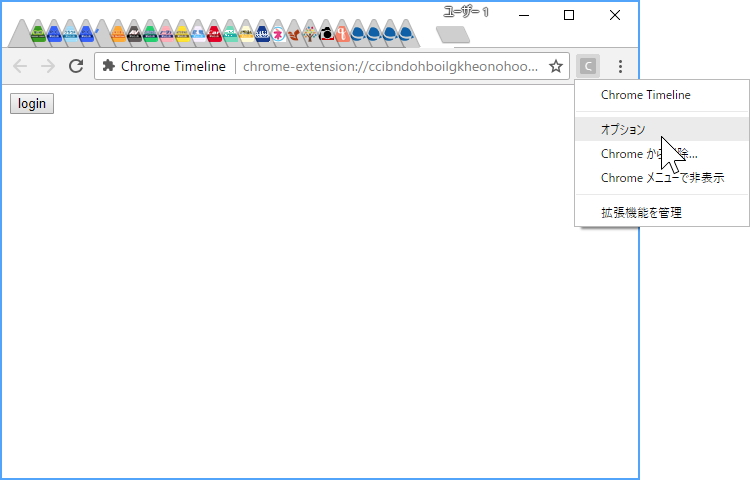Image resolution: width=750 pixels, height=480 pixels.
Task: Switch to the yellow favicon tab
Action: click(x=182, y=34)
